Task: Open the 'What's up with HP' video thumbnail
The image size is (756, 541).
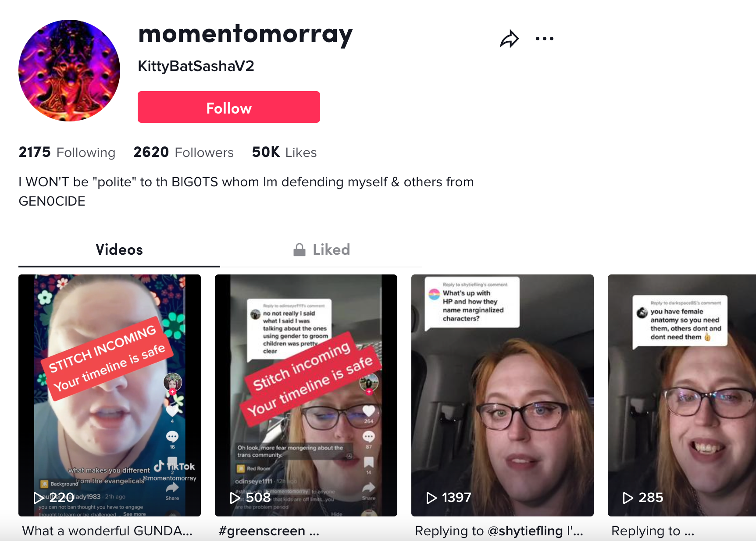Action: (503, 395)
